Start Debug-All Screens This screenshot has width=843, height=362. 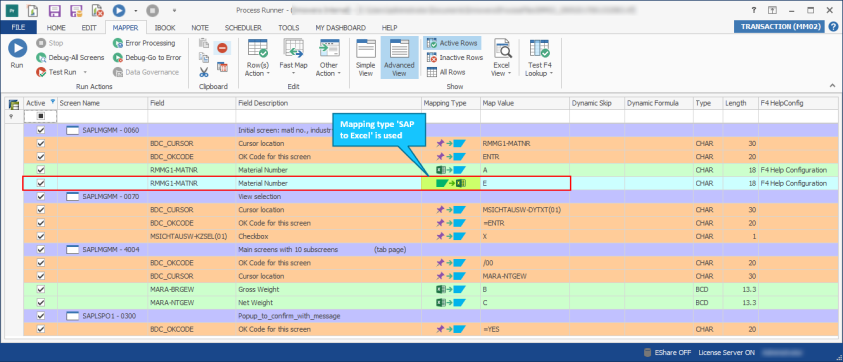(70, 58)
